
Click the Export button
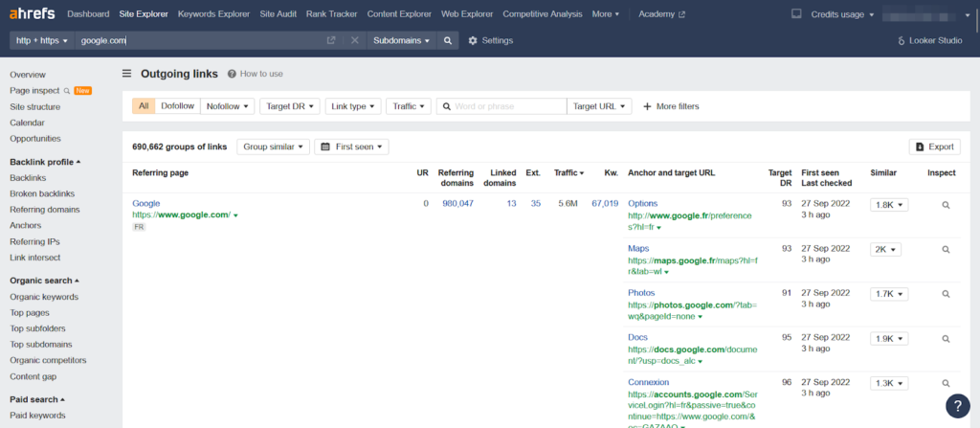click(934, 147)
